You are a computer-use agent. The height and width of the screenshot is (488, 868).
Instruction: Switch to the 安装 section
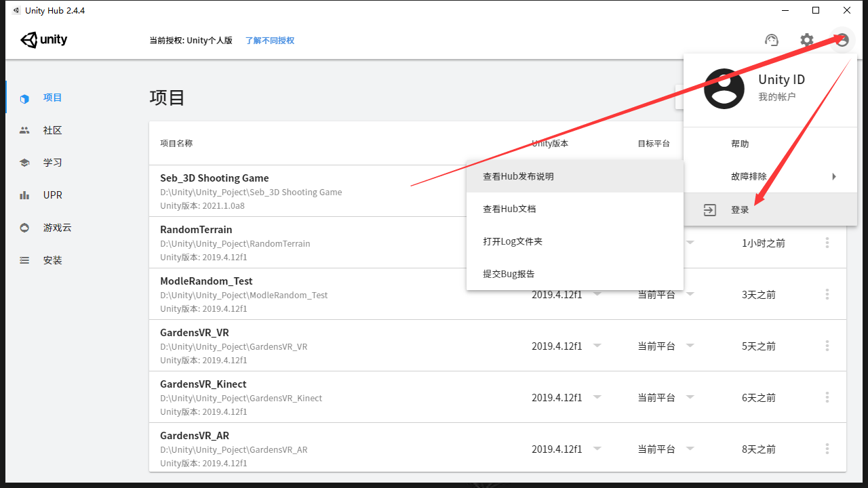(52, 260)
